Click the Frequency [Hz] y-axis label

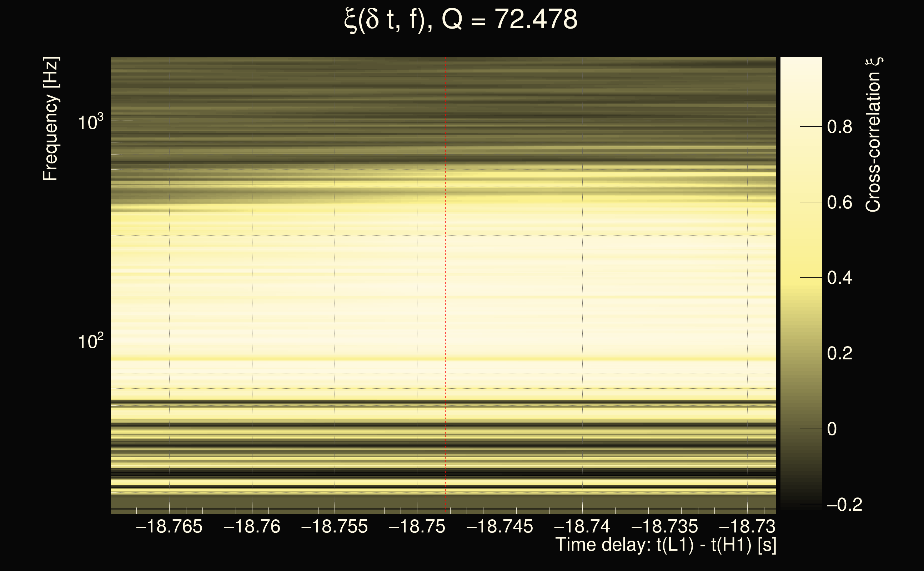click(x=51, y=119)
